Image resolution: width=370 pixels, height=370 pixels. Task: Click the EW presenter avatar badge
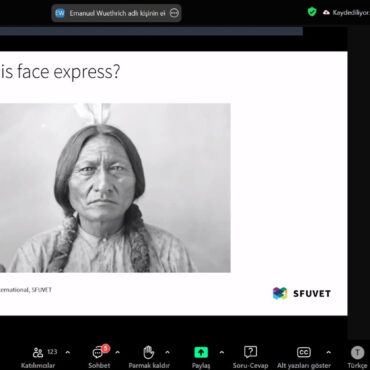60,13
